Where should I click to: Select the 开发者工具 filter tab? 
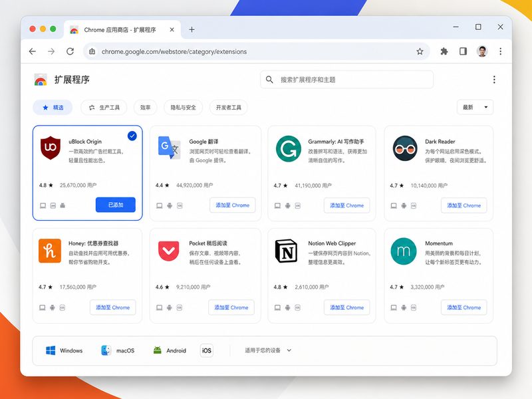click(x=228, y=108)
